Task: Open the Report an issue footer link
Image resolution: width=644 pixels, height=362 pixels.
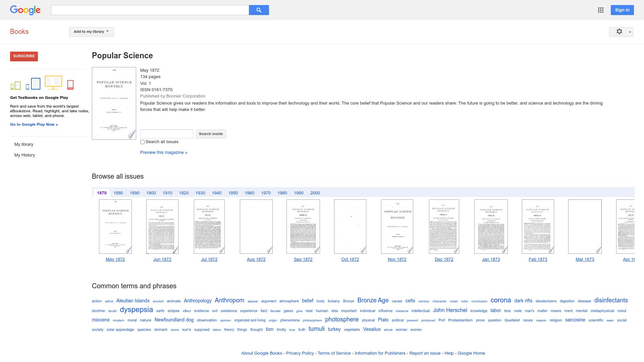Action: pyautogui.click(x=425, y=353)
